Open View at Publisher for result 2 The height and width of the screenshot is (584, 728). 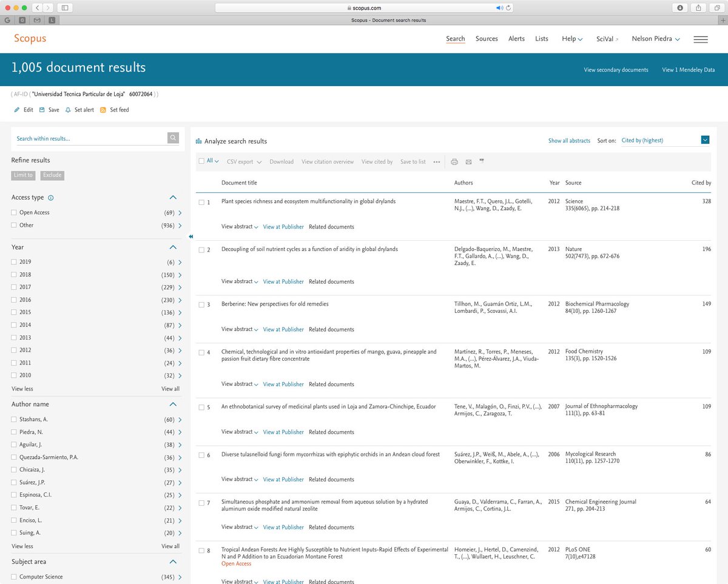(x=283, y=282)
